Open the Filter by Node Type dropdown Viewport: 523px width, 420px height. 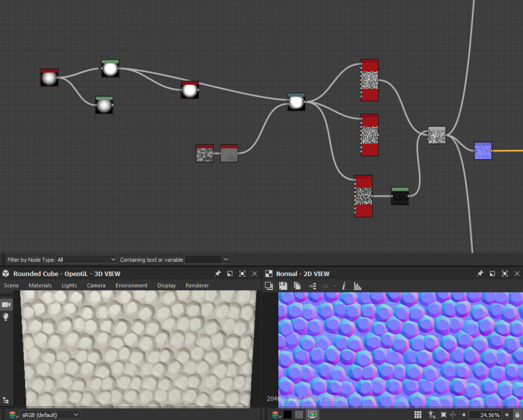click(87, 259)
